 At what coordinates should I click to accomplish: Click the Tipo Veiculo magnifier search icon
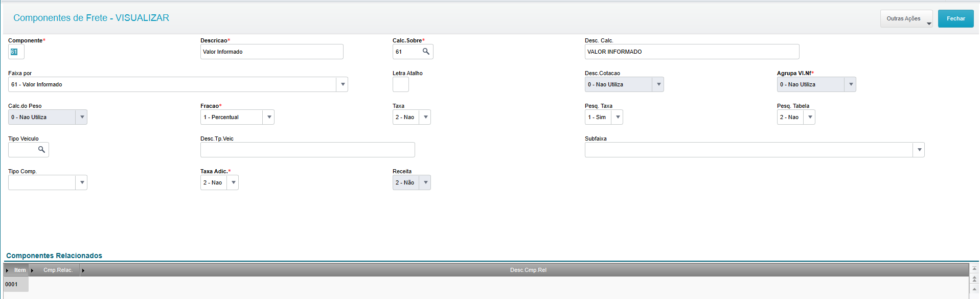[x=41, y=150]
